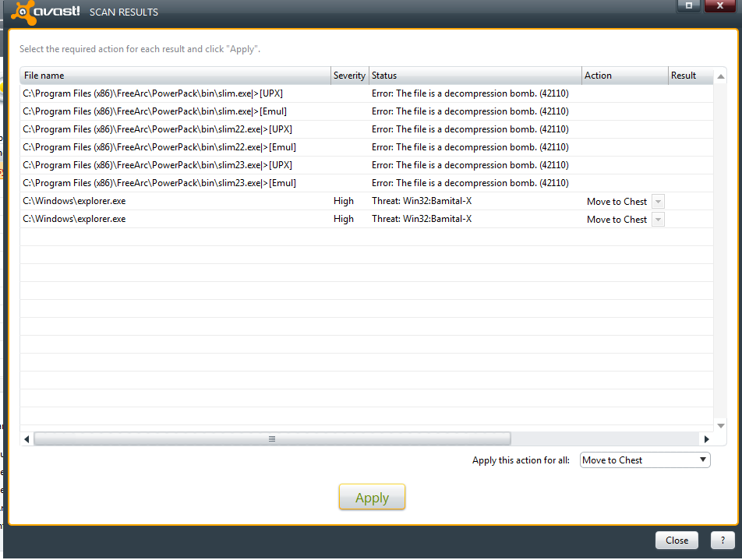Click the question mark help button
Viewport: 742px width, 560px height.
tap(723, 540)
